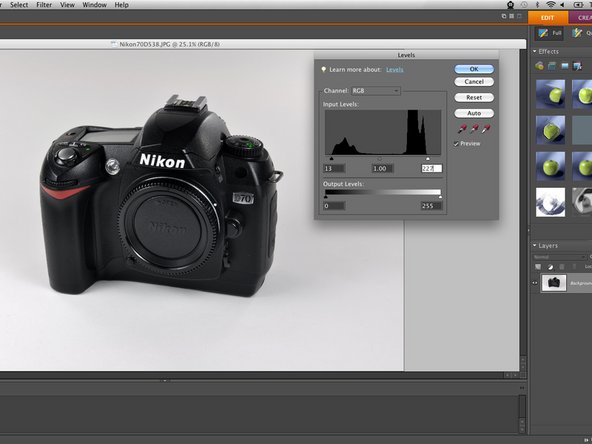Click the output levels field showing 0

[x=334, y=206]
